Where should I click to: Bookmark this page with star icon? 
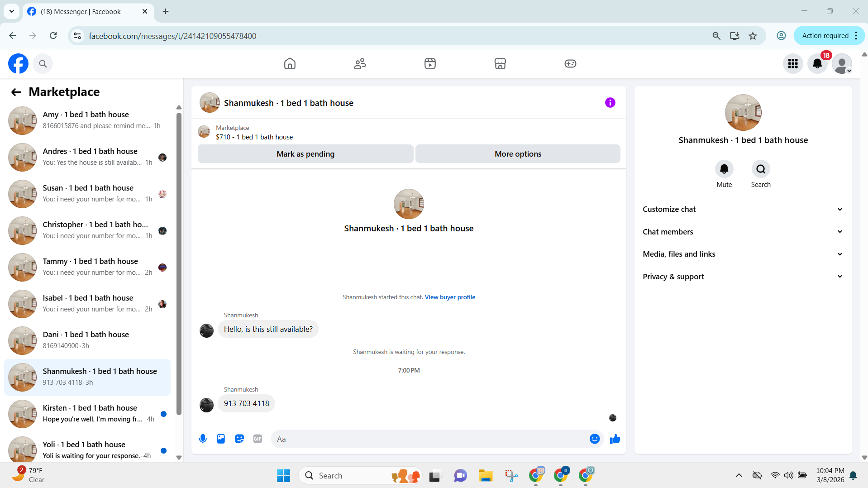click(x=753, y=36)
